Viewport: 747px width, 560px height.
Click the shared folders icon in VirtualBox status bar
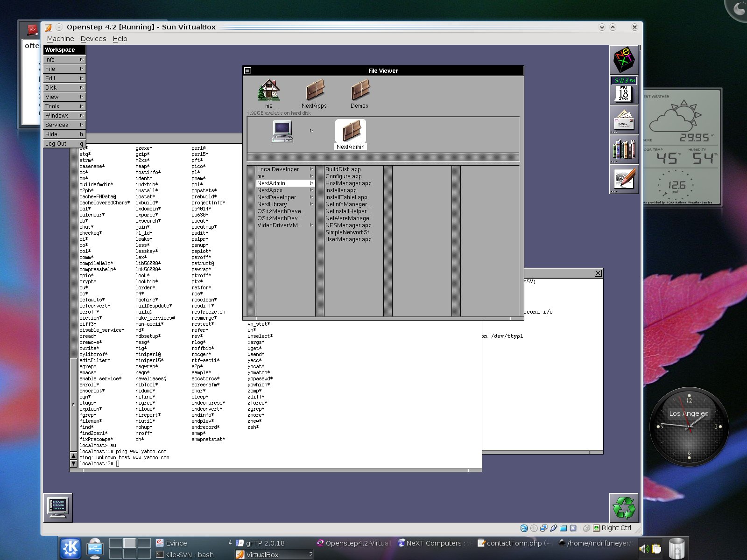(563, 528)
